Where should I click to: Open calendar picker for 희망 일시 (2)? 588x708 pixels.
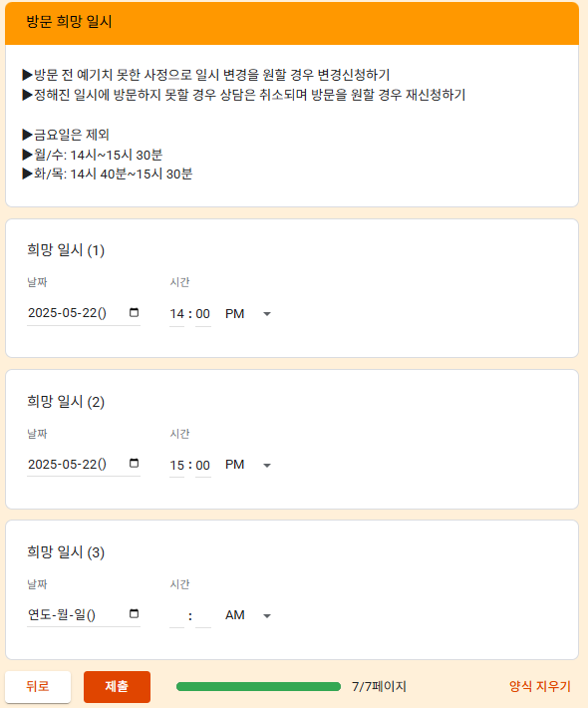[134, 464]
